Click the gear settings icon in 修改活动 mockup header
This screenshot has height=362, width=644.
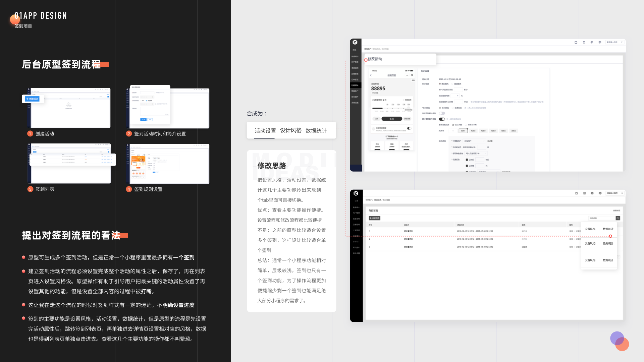600,42
